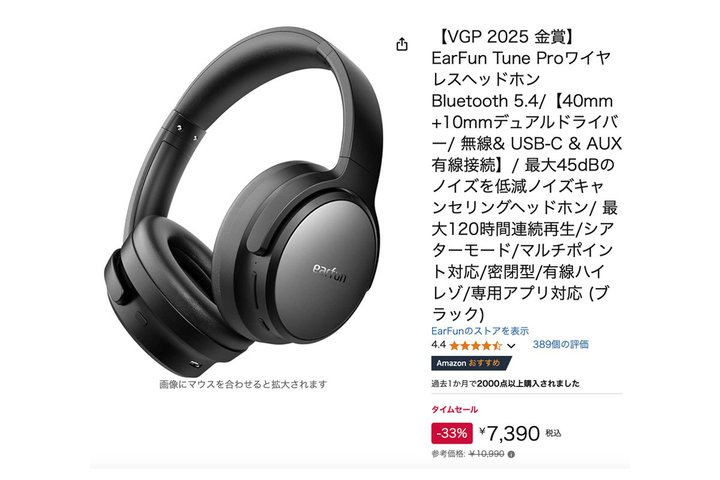The width and height of the screenshot is (720, 480).
Task: Click the タイムセール deal label
Action: point(454,409)
